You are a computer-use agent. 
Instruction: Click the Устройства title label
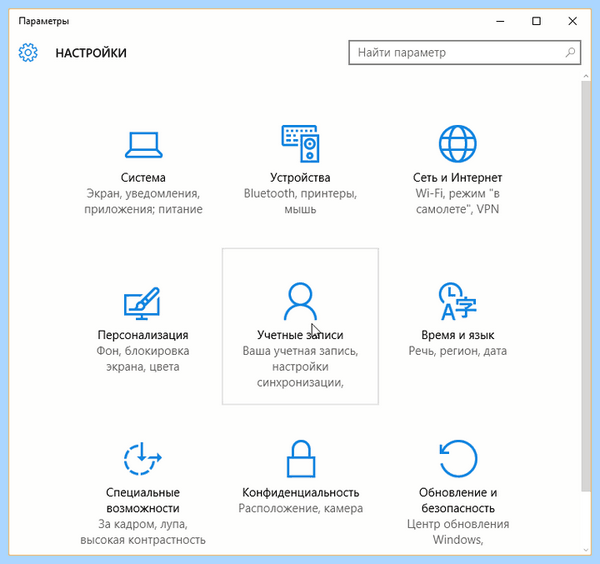point(300,178)
